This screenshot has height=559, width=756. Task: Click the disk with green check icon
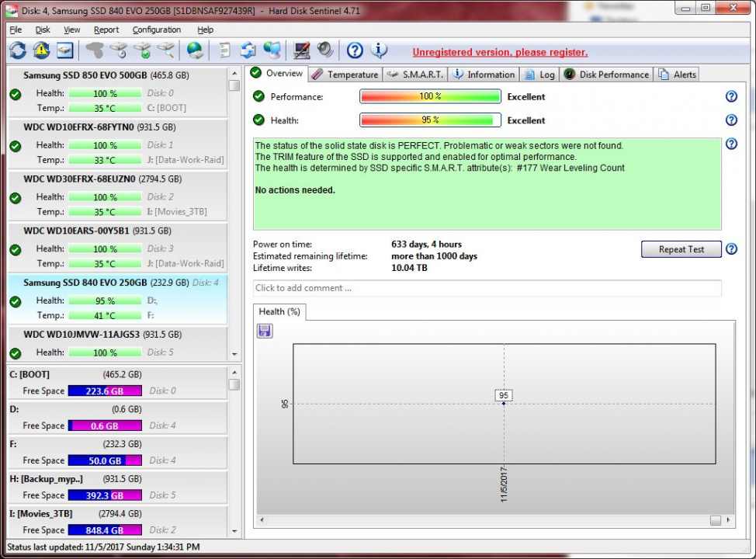pyautogui.click(x=143, y=50)
